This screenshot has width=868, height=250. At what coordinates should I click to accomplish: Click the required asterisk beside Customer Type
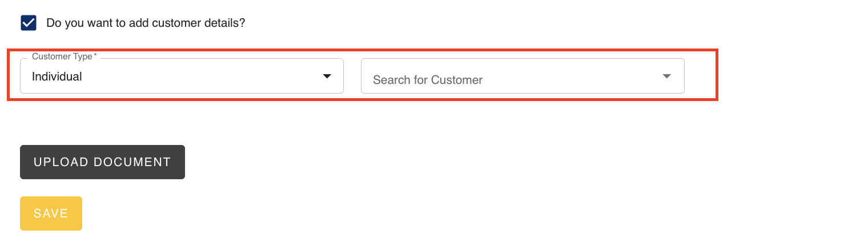(95, 55)
